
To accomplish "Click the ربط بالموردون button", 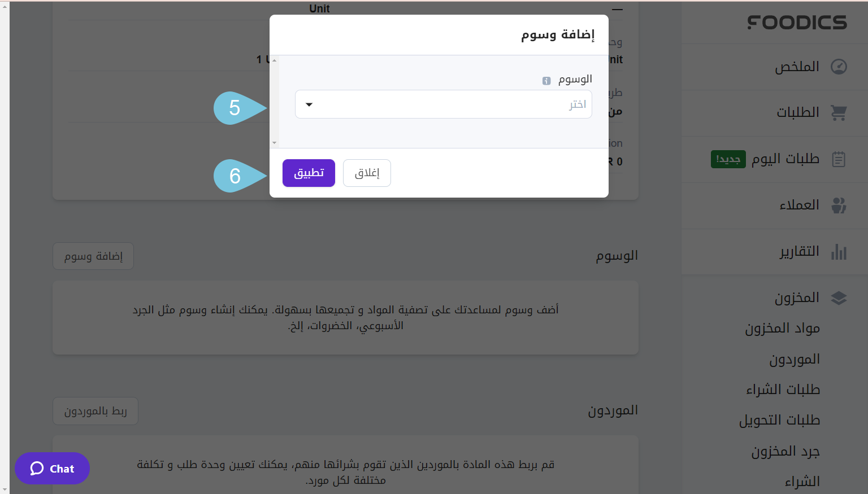I will coord(96,411).
